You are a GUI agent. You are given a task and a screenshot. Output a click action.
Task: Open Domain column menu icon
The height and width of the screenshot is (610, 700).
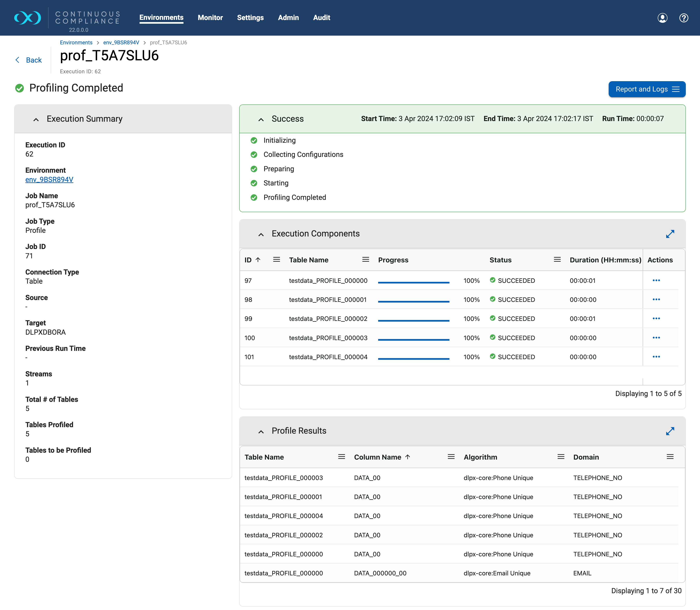click(670, 457)
